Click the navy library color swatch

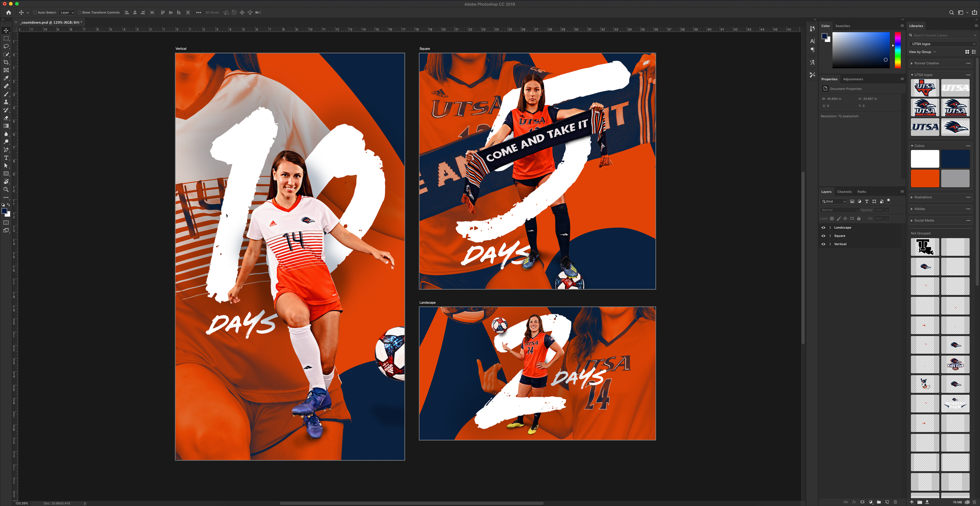point(955,159)
